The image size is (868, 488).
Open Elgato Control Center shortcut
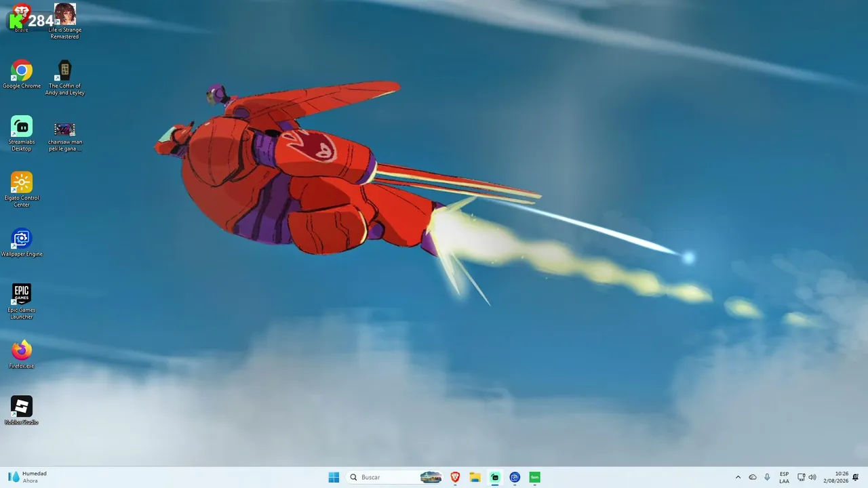(x=22, y=190)
